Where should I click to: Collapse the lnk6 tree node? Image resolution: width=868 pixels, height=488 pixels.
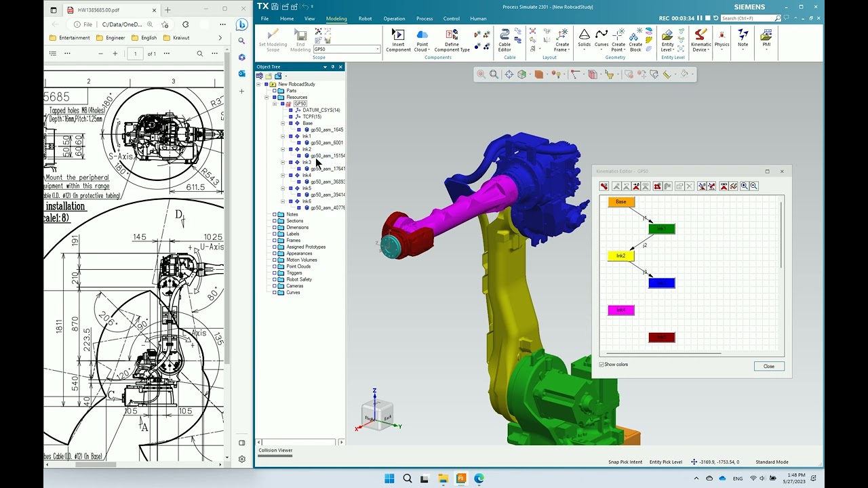pyautogui.click(x=283, y=201)
